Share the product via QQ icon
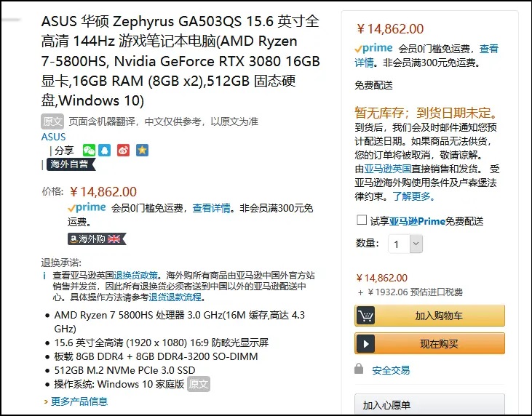Viewport: 532px width, 416px height. click(105, 151)
